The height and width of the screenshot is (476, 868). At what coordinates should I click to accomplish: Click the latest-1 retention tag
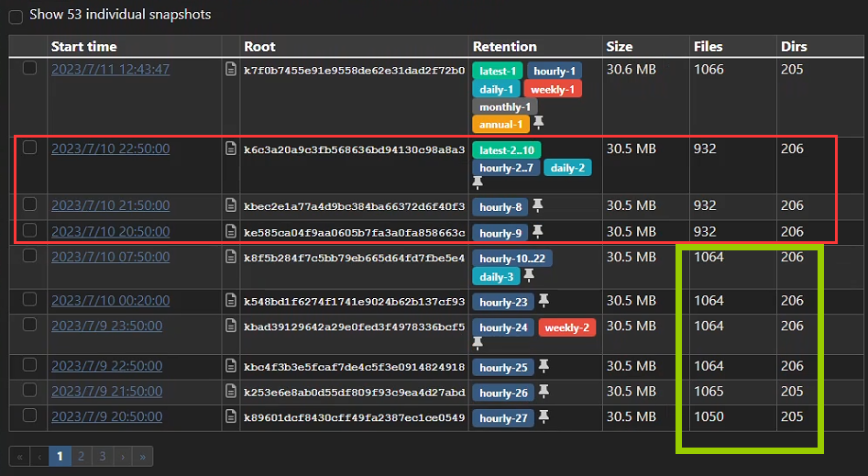pos(497,72)
